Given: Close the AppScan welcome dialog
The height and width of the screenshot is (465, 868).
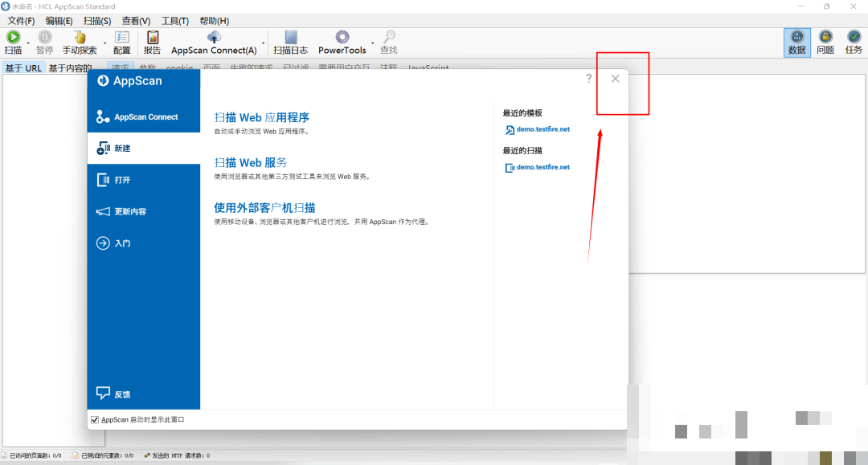Looking at the screenshot, I should point(615,79).
